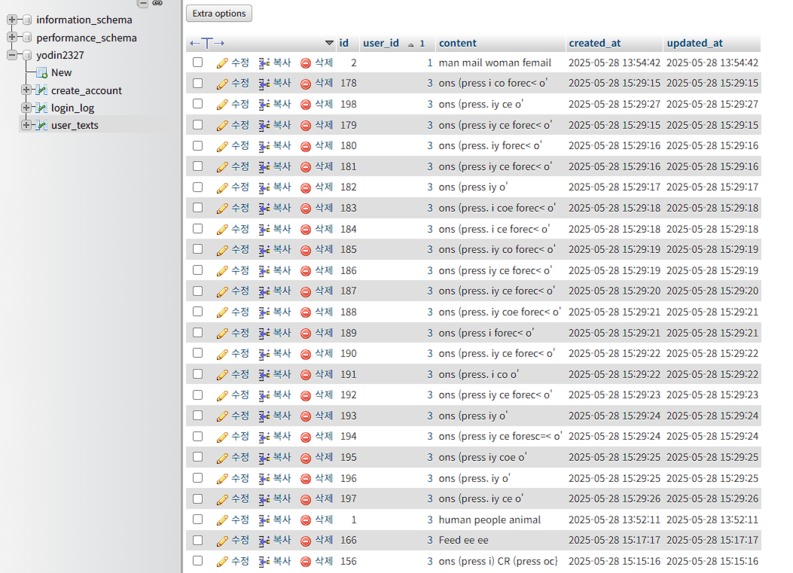Click the red delete icon for row id 196
The width and height of the screenshot is (793, 573).
(305, 479)
